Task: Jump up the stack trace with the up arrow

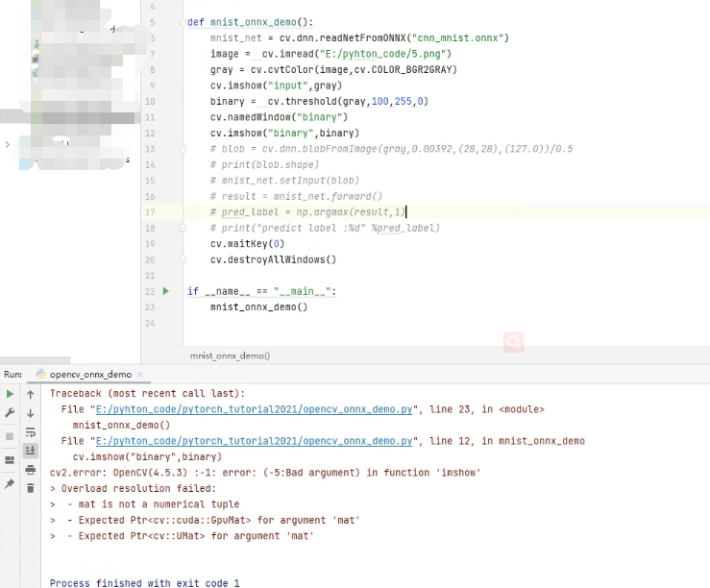Action: (31, 394)
